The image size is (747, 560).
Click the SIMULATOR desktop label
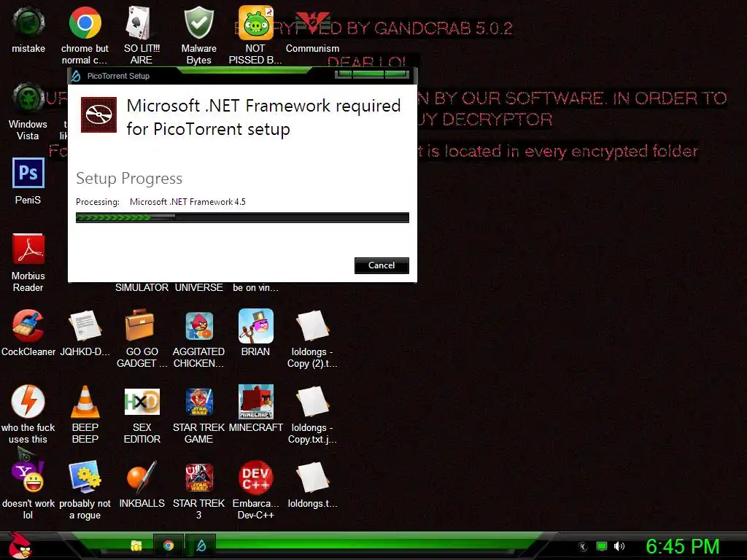pyautogui.click(x=142, y=287)
